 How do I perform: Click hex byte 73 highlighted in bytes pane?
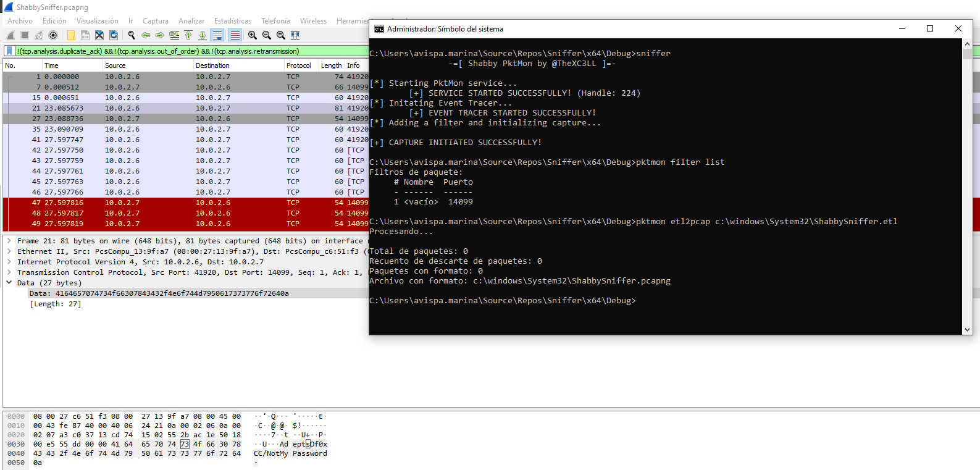tap(185, 444)
